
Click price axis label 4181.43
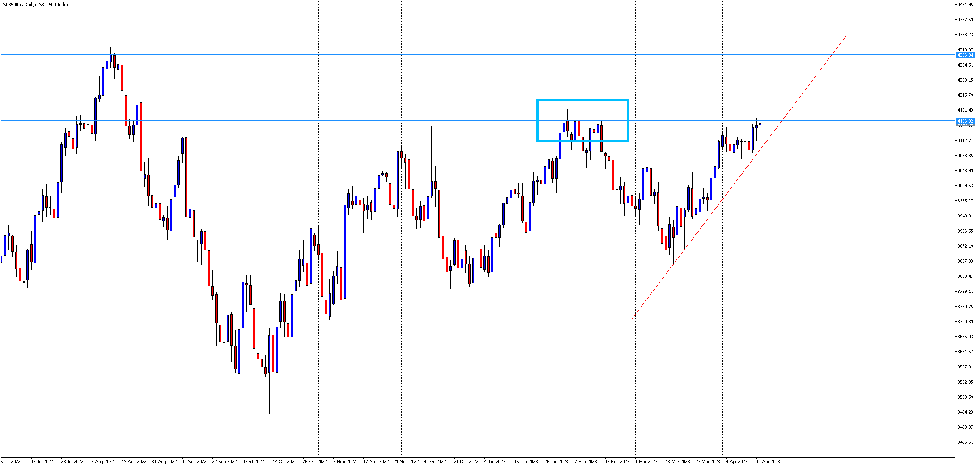tap(965, 110)
